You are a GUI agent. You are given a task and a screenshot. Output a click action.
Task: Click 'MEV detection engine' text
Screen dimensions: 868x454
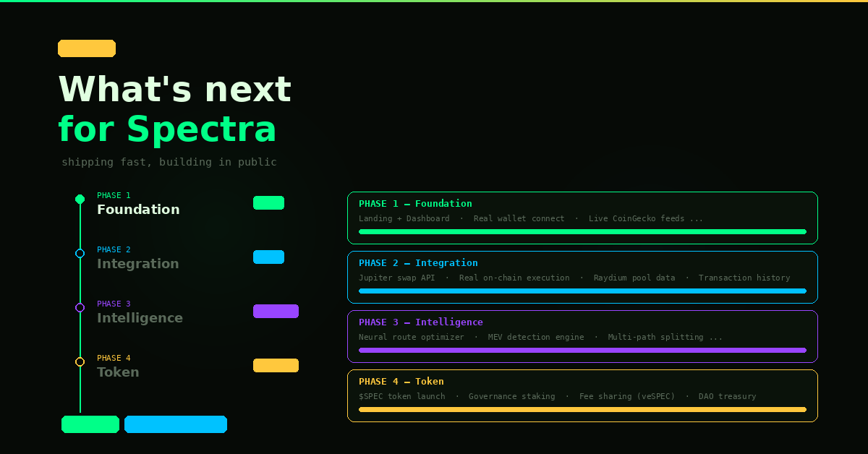[536, 337]
